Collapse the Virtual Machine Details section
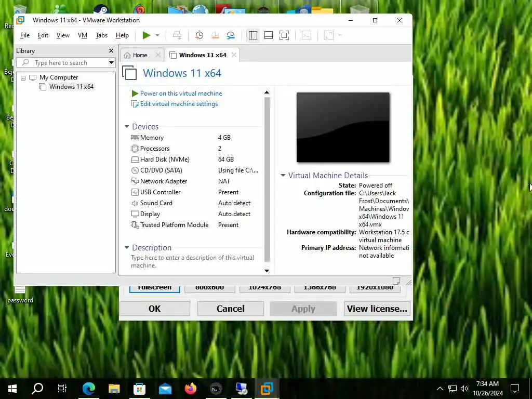This screenshot has height=399, width=532. [283, 176]
